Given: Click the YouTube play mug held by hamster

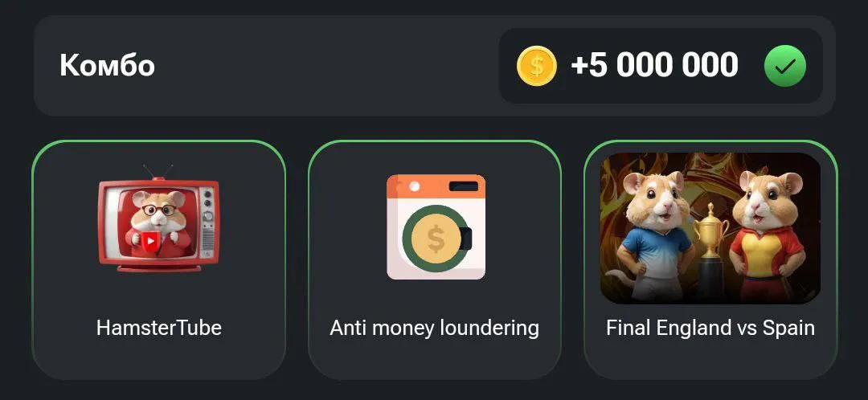Looking at the screenshot, I should point(150,242).
